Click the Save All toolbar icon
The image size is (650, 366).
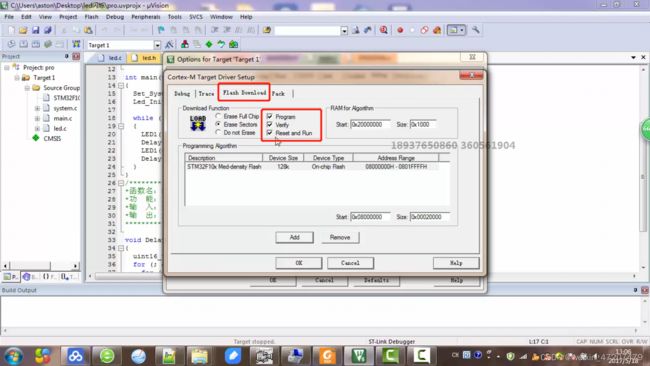tap(48, 30)
